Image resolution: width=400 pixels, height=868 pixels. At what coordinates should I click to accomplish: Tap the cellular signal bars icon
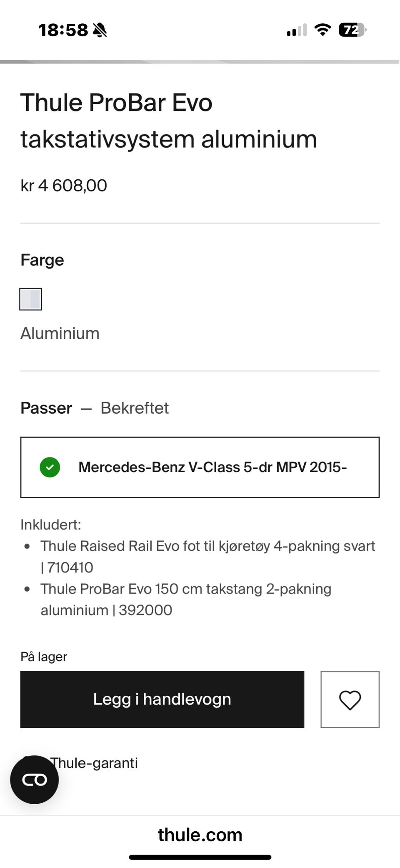297,30
